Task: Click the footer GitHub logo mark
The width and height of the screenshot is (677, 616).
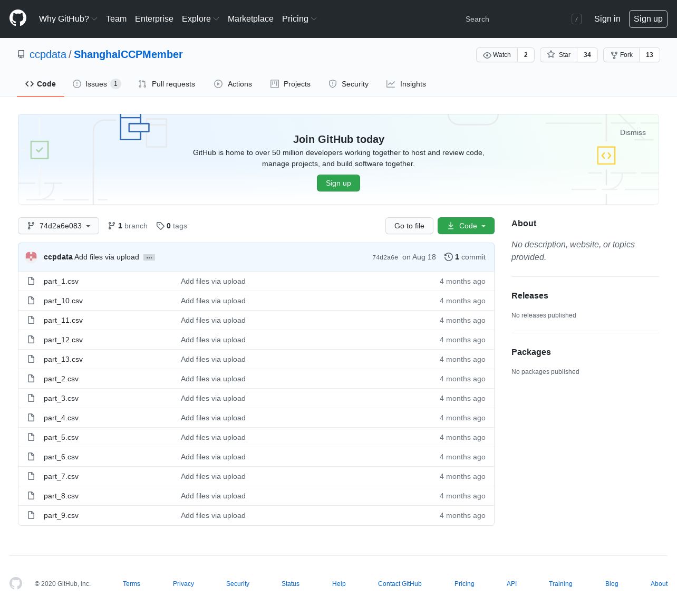Action: pos(16,583)
